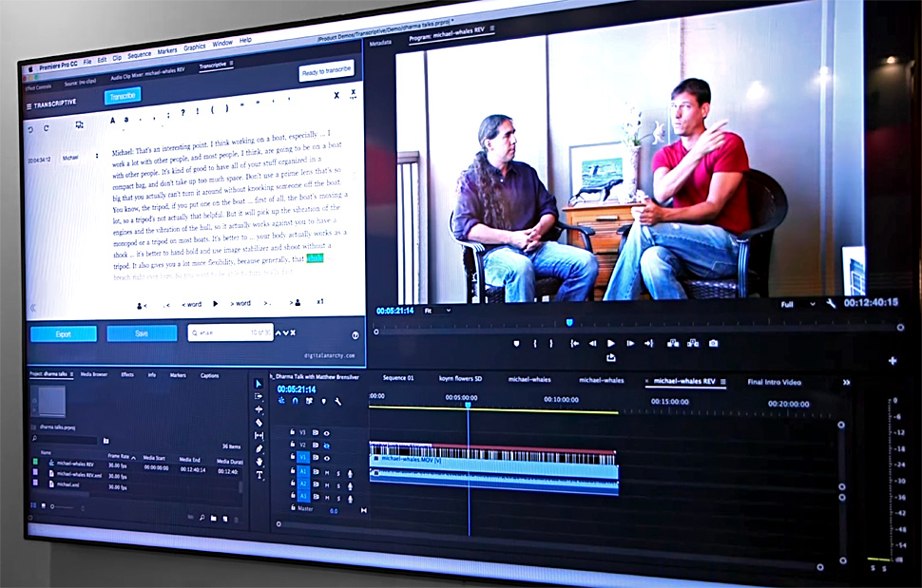Open the Button Editor plus icon
This screenshot has height=588, width=922.
(892, 361)
